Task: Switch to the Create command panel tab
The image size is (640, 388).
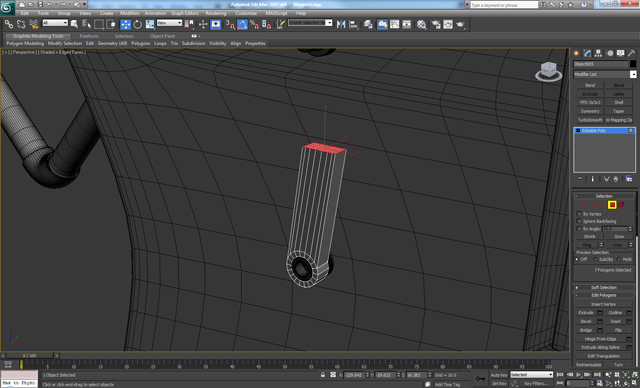Action: (x=577, y=53)
